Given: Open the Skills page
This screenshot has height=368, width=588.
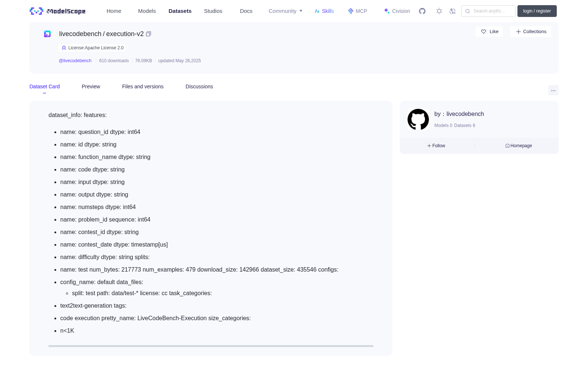Looking at the screenshot, I should (324, 11).
